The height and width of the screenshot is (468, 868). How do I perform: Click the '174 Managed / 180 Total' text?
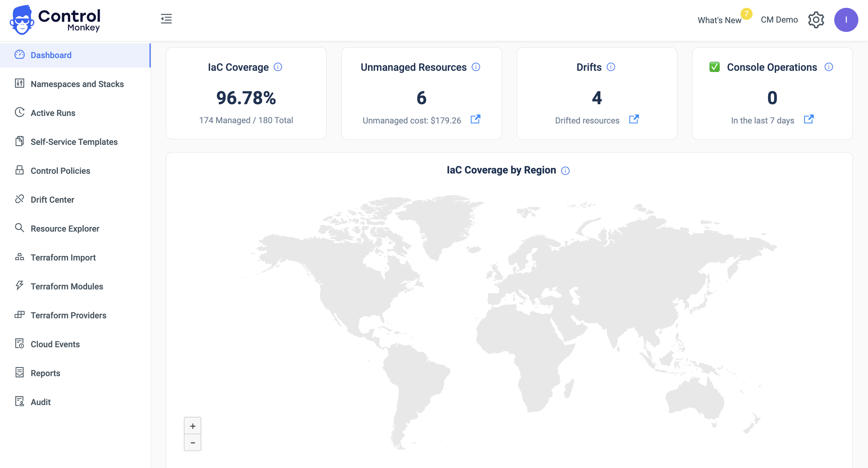246,120
